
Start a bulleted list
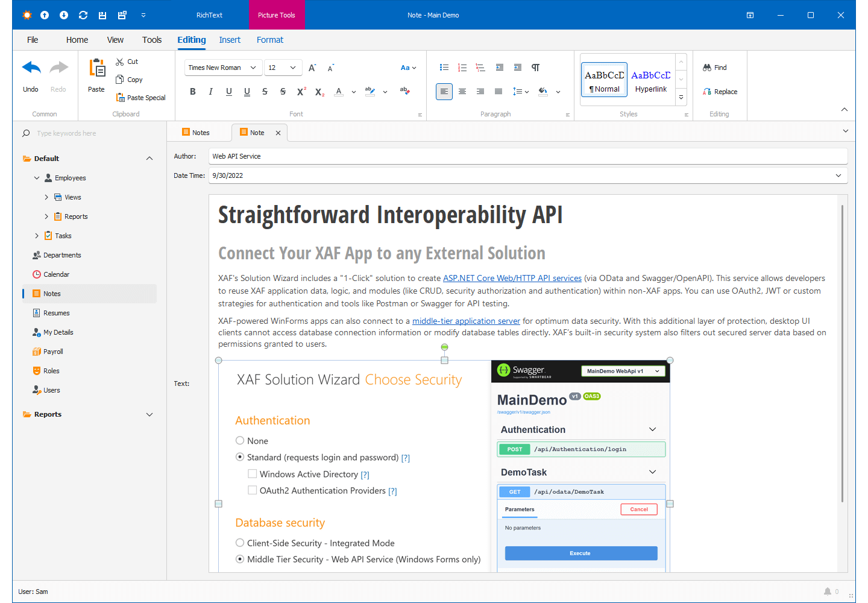pyautogui.click(x=444, y=67)
